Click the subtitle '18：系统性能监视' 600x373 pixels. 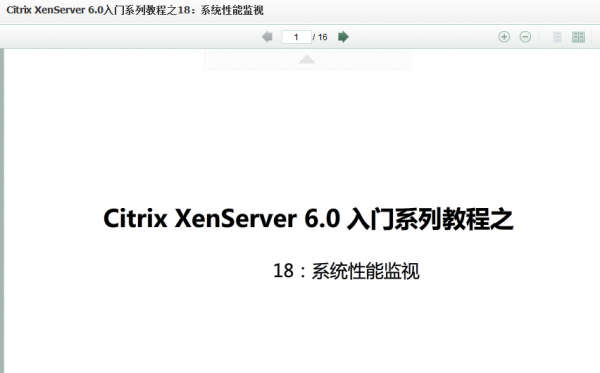346,271
